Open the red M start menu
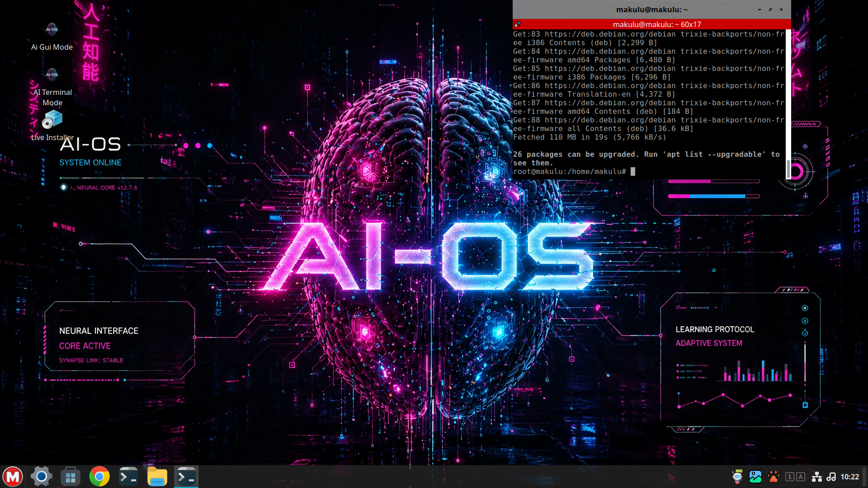This screenshot has width=868, height=488. click(x=13, y=477)
